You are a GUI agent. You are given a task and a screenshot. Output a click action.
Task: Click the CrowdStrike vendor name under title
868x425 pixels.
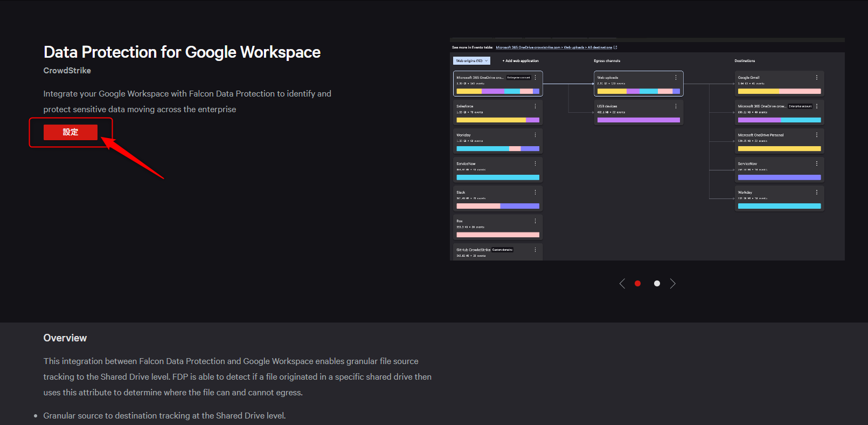coord(67,71)
